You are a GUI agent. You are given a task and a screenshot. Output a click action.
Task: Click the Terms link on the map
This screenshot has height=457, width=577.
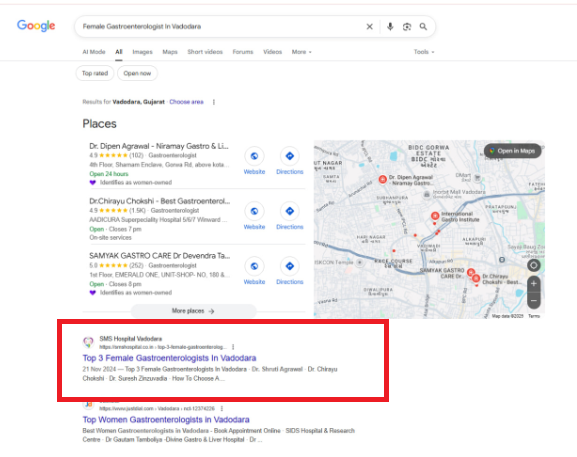(534, 316)
